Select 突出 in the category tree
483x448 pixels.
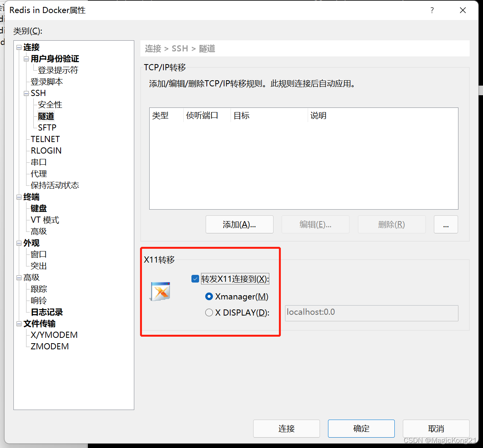(39, 266)
